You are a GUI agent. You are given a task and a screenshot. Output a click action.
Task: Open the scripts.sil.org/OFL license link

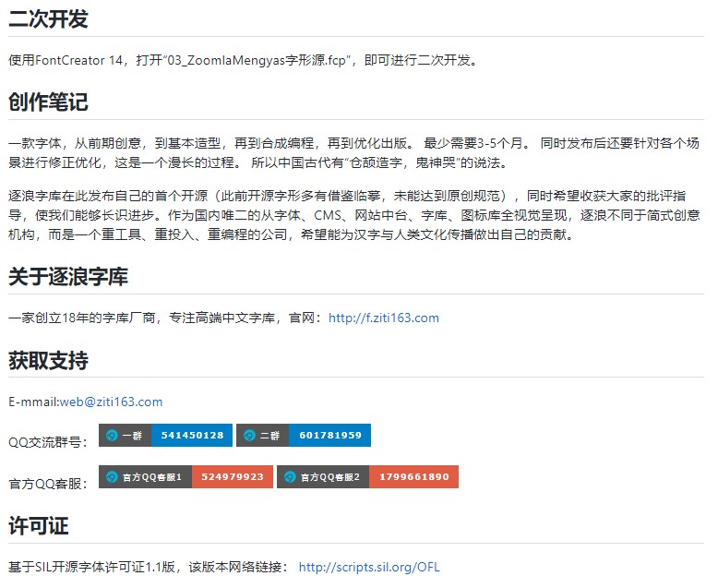369,567
